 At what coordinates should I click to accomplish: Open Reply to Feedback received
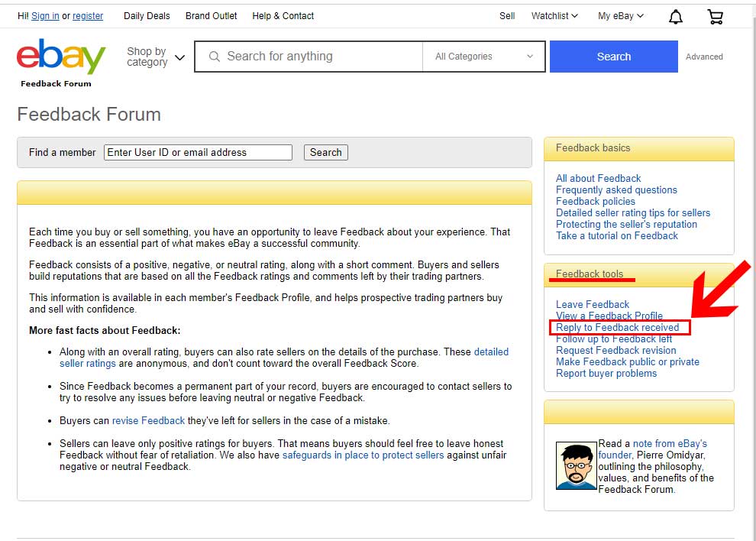click(x=619, y=327)
